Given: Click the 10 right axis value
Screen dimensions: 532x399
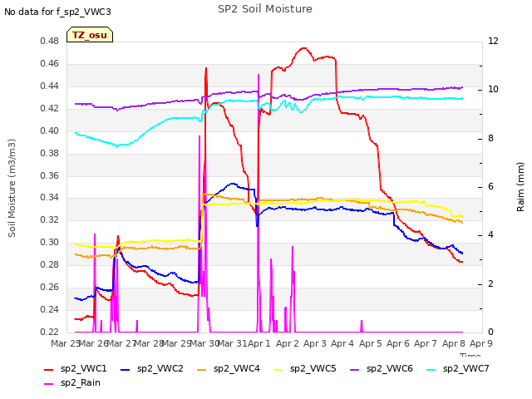Looking at the screenshot, I should [x=493, y=90].
